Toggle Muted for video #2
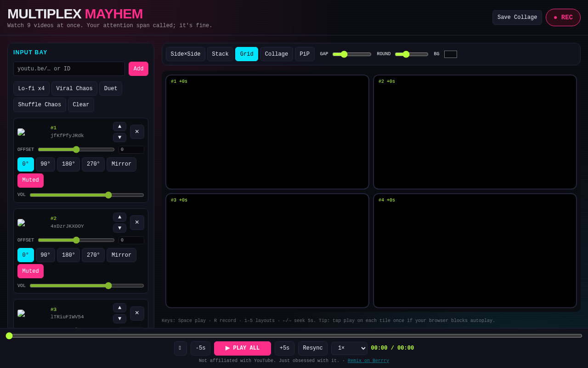 pyautogui.click(x=30, y=271)
